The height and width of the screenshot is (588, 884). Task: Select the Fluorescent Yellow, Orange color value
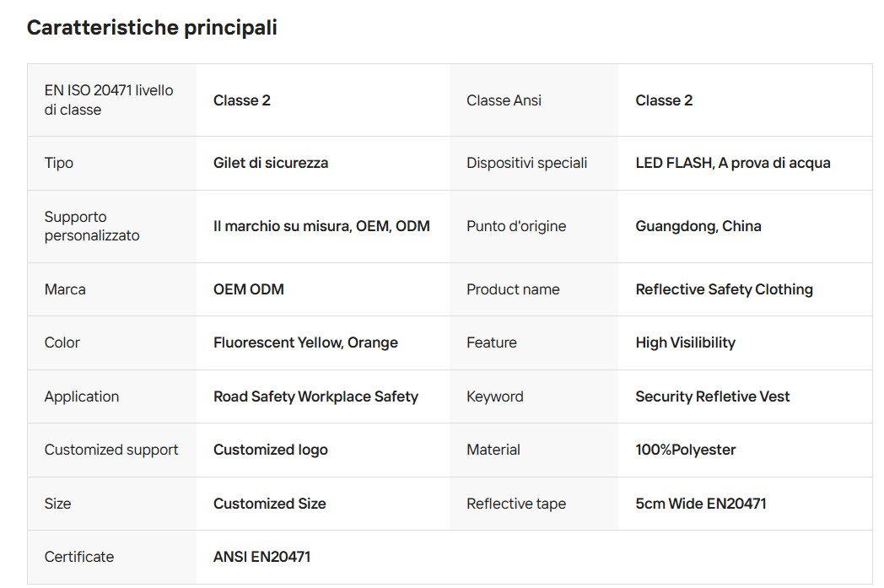(x=305, y=343)
